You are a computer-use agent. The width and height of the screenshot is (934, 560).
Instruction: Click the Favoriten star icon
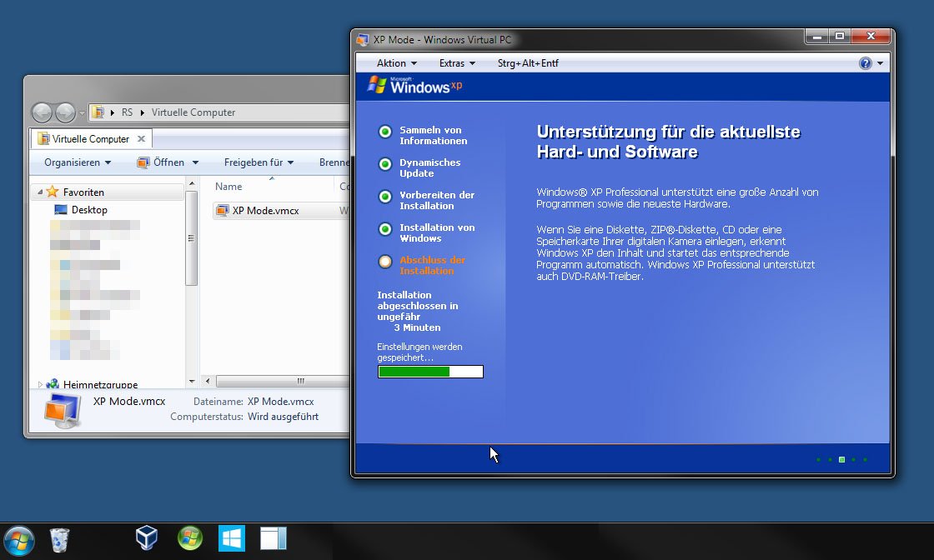(x=53, y=192)
